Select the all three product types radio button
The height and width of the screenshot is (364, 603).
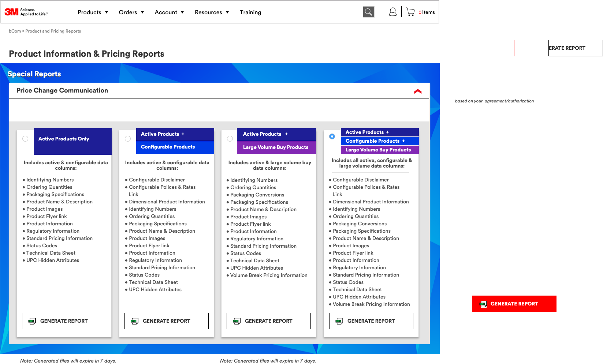tap(332, 136)
